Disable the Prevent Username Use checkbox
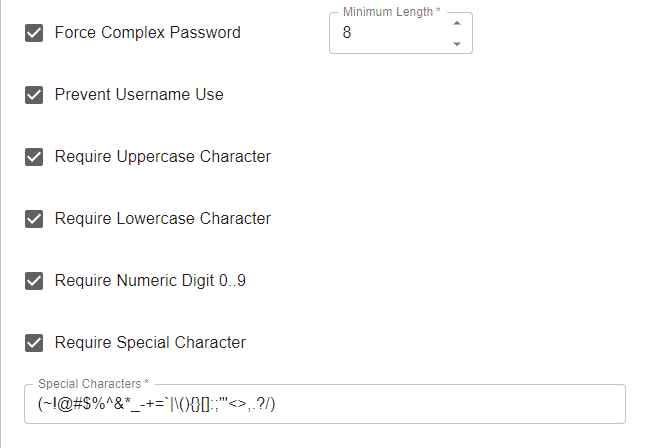This screenshot has width=646, height=448. 34,95
